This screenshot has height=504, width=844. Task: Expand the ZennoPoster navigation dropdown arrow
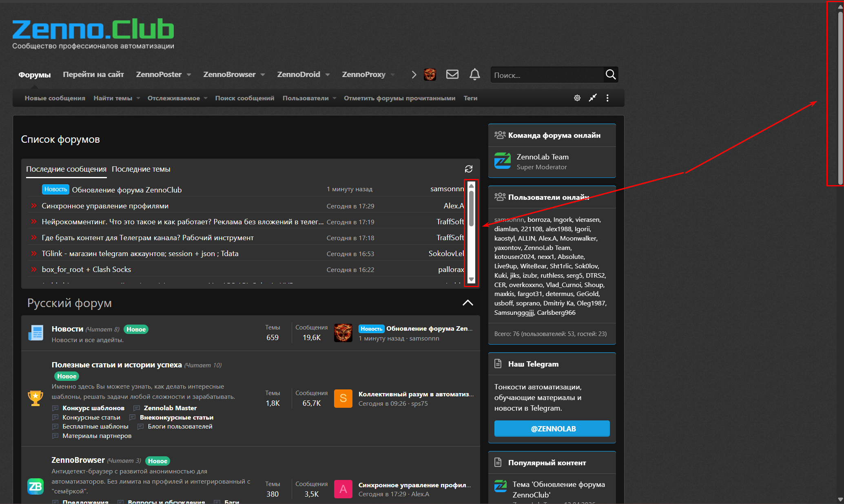(189, 75)
